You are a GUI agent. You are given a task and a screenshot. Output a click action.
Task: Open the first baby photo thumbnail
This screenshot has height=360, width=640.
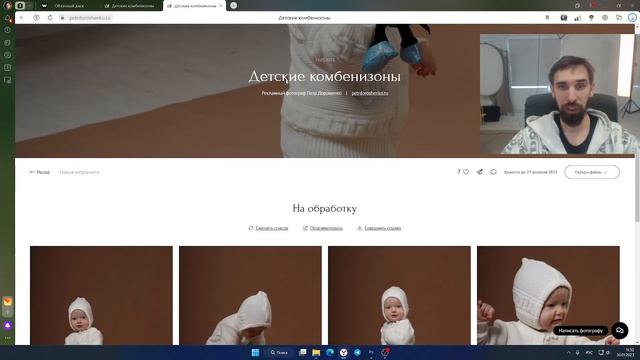101,296
